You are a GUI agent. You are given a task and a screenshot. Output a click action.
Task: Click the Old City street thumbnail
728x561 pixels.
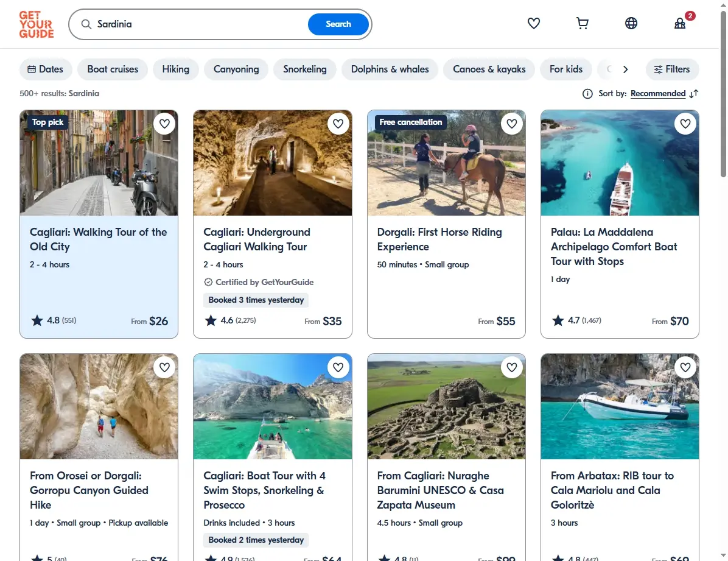tap(99, 163)
